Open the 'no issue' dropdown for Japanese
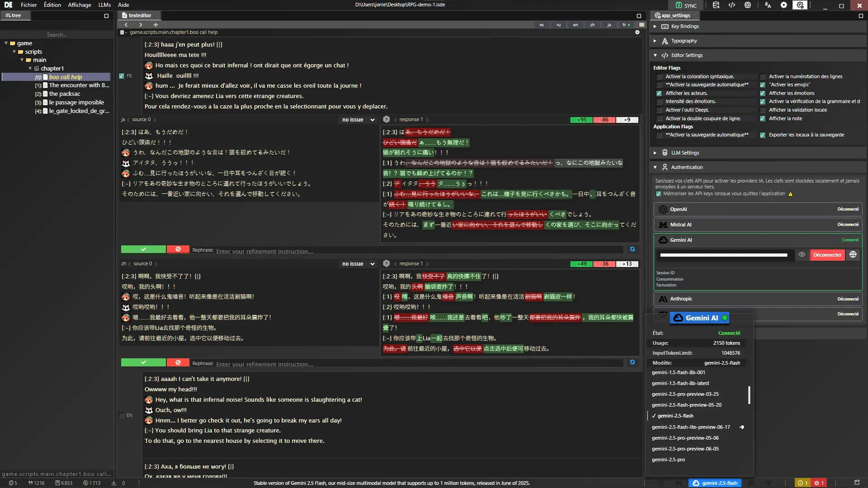Image resolution: width=868 pixels, height=488 pixels. (x=358, y=120)
